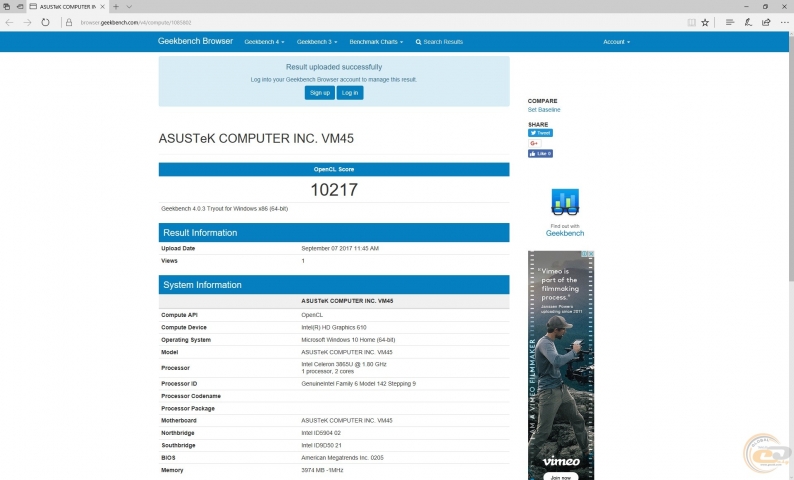794x480 pixels.
Task: Click the Memory value '3974 MB'
Action: 322,470
